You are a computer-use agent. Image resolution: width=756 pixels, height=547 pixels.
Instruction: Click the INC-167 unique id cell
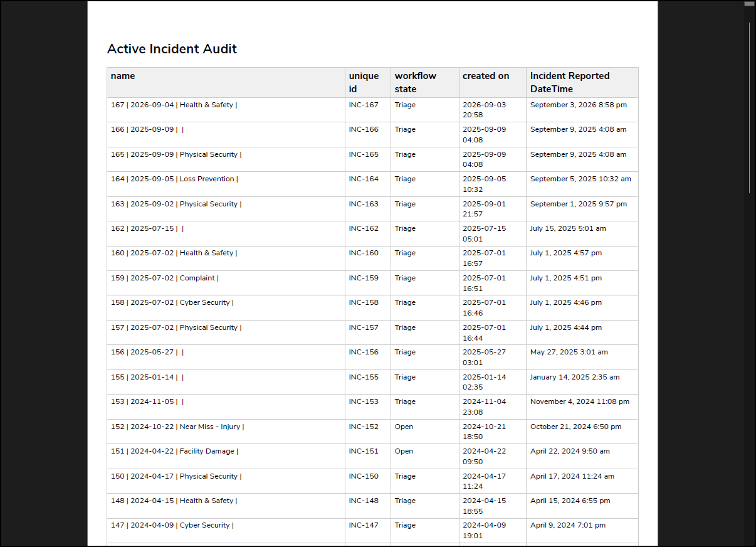pos(368,110)
